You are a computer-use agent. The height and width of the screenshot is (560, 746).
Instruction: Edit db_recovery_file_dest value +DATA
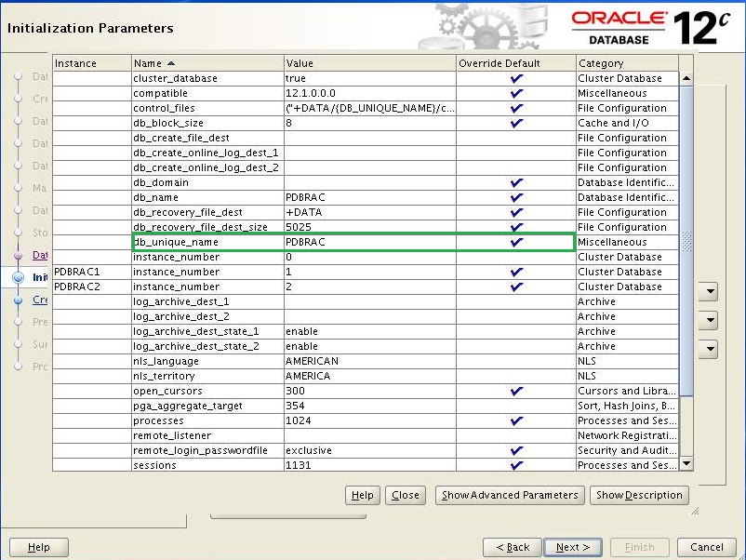point(369,212)
